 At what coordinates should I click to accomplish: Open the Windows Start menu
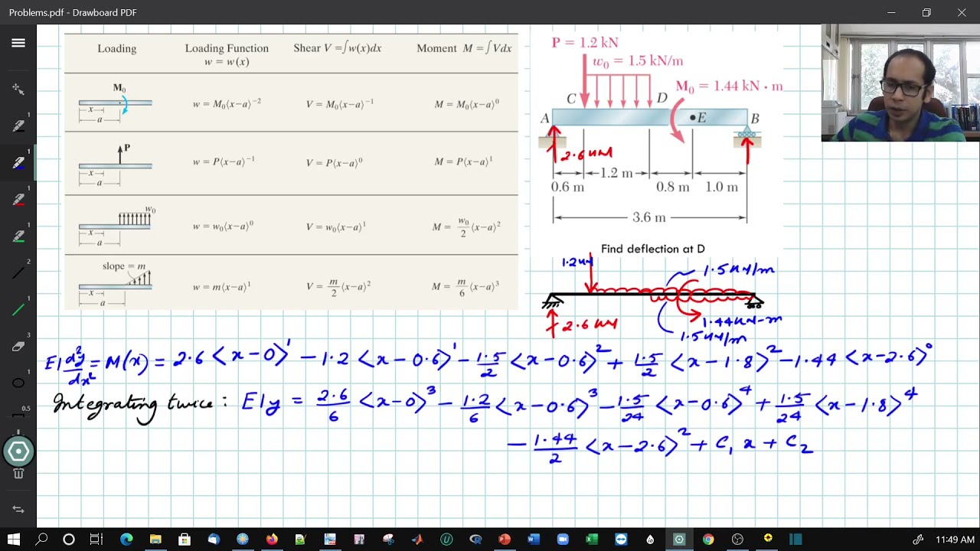coord(13,540)
